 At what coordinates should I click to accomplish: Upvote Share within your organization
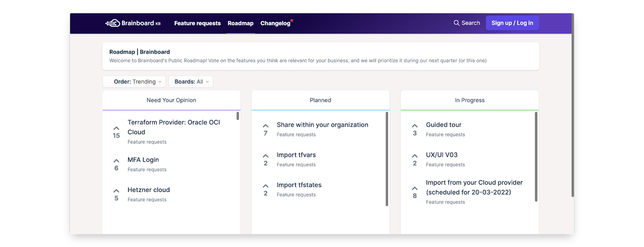click(266, 126)
